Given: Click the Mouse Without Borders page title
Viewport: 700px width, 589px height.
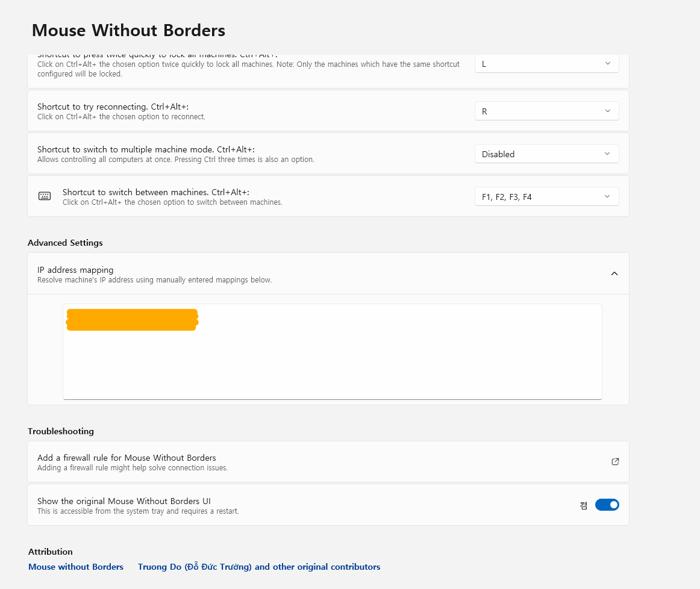Looking at the screenshot, I should (128, 30).
